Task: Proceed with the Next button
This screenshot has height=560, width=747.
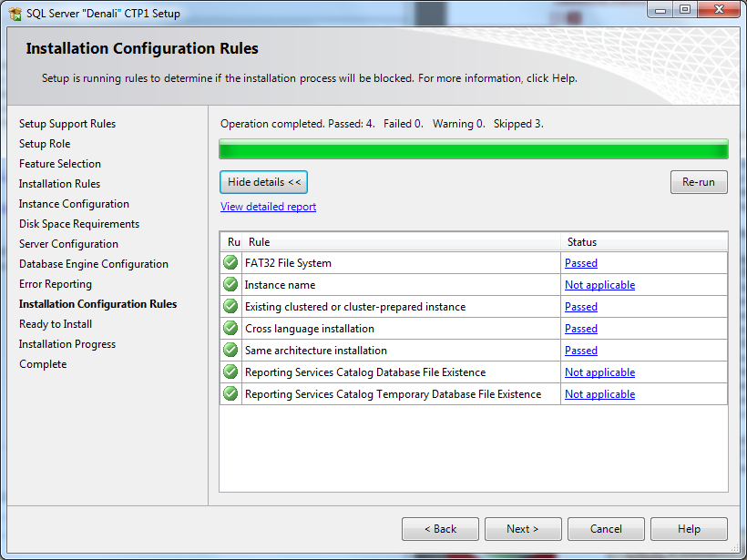Action: (523, 529)
